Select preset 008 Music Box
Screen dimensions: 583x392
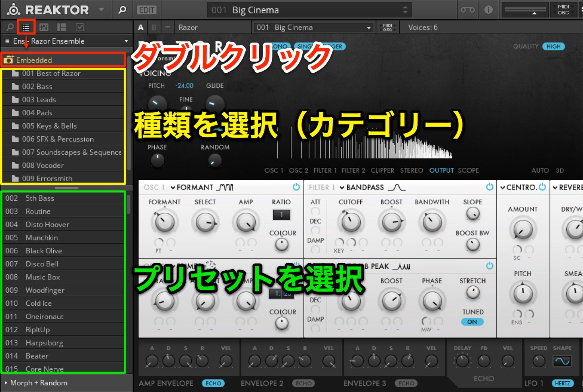tap(64, 277)
